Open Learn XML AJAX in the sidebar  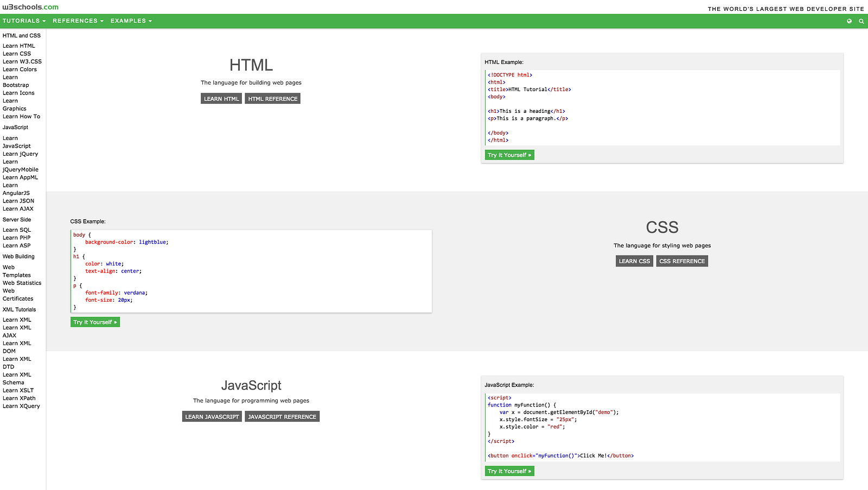17,332
